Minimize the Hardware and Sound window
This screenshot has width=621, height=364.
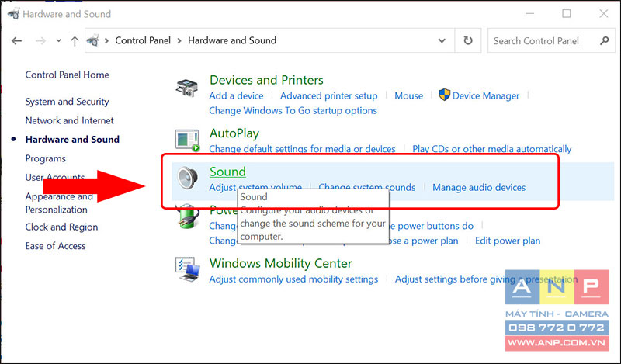click(x=530, y=14)
